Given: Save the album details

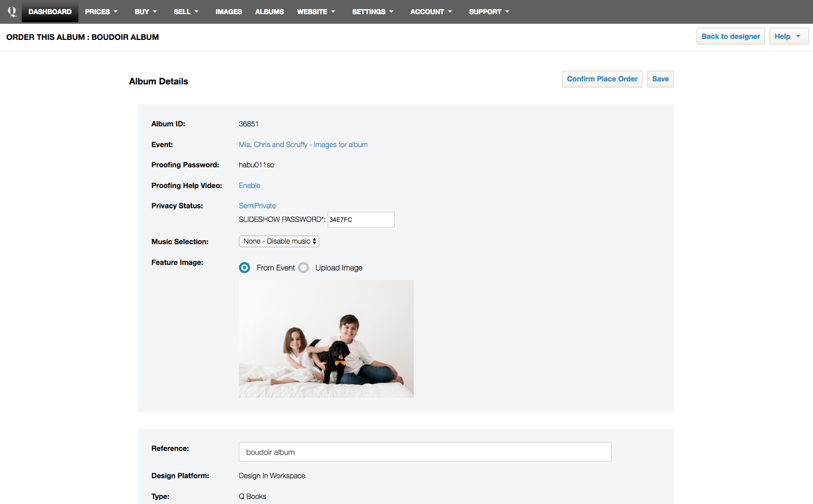Looking at the screenshot, I should coord(660,79).
